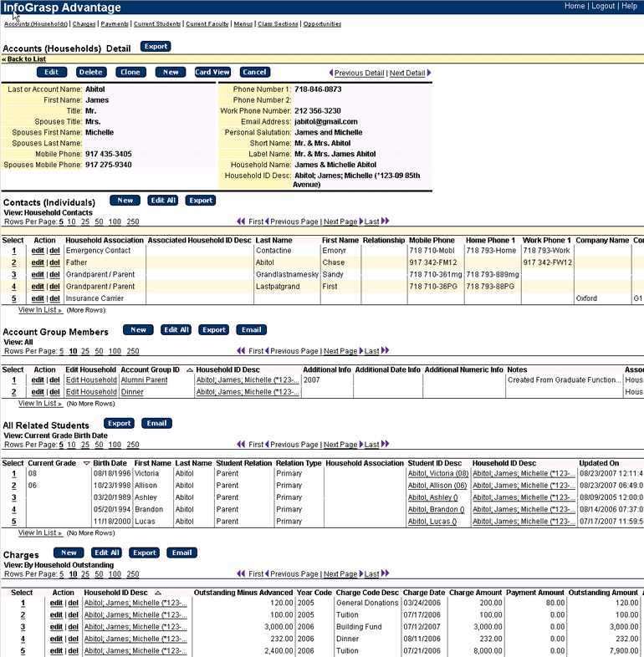
Task: Add New Account Group Member
Action: click(x=138, y=330)
